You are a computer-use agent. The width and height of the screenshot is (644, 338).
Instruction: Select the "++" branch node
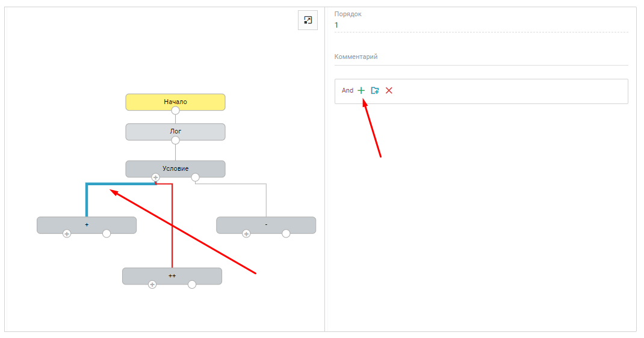coord(172,275)
